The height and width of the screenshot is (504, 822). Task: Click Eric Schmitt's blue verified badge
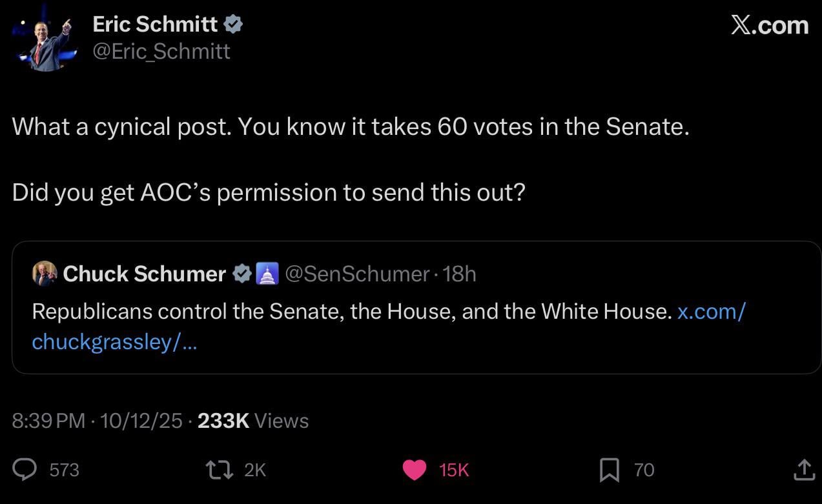(233, 25)
